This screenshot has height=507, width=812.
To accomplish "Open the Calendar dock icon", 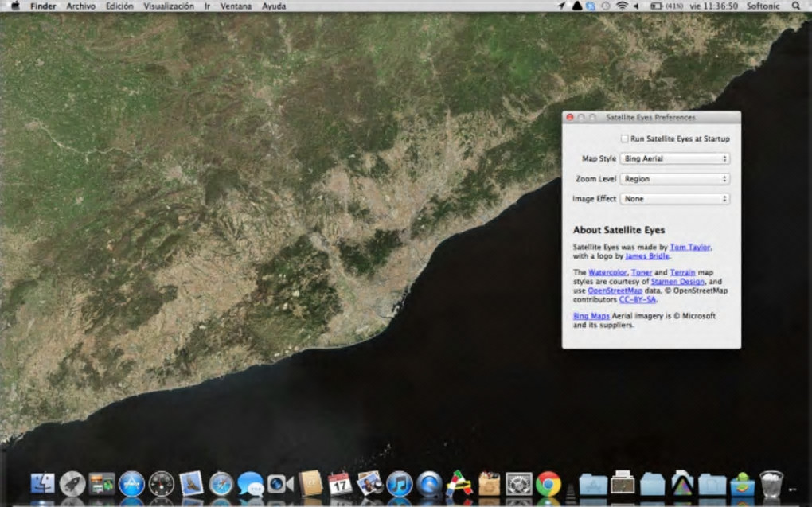I will [x=340, y=483].
